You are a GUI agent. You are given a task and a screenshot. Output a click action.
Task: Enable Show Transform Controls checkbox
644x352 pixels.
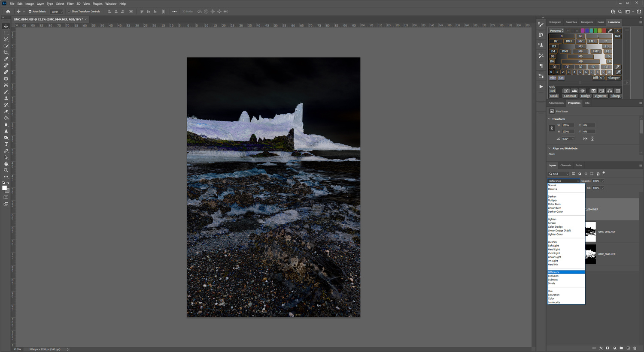click(69, 12)
